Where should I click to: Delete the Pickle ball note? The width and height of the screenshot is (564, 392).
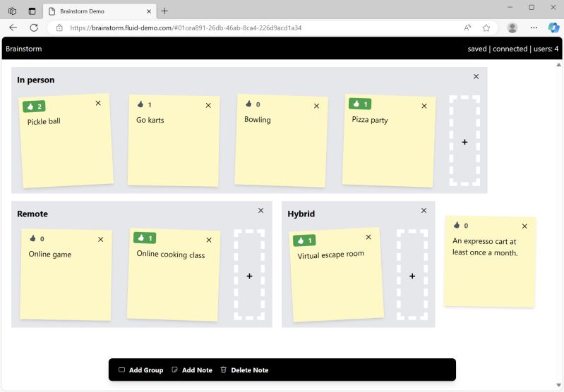coord(98,103)
